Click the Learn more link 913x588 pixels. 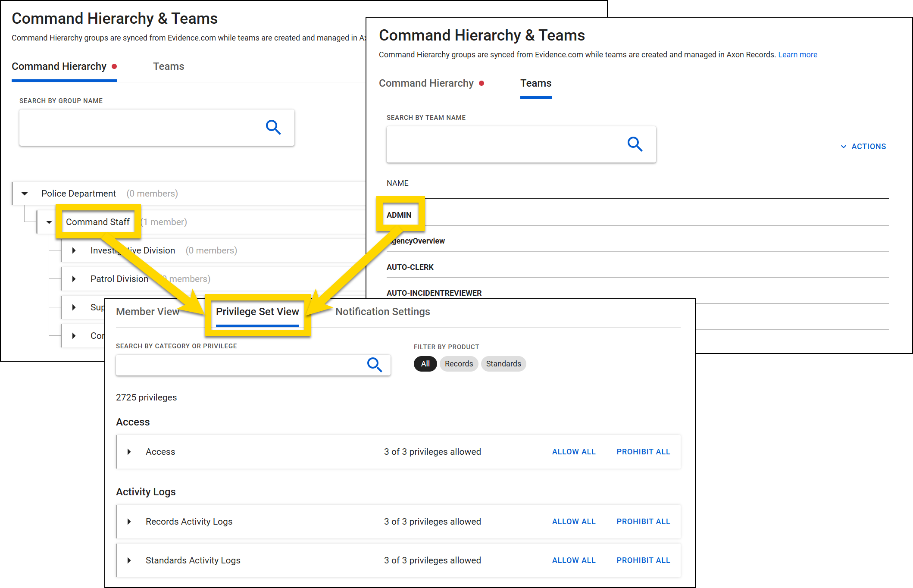[x=797, y=54]
